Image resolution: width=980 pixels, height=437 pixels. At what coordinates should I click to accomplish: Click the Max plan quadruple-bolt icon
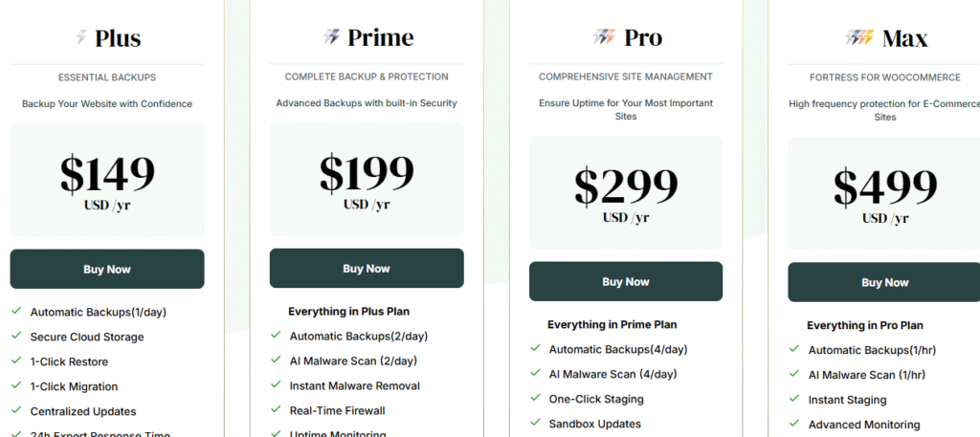point(860,37)
